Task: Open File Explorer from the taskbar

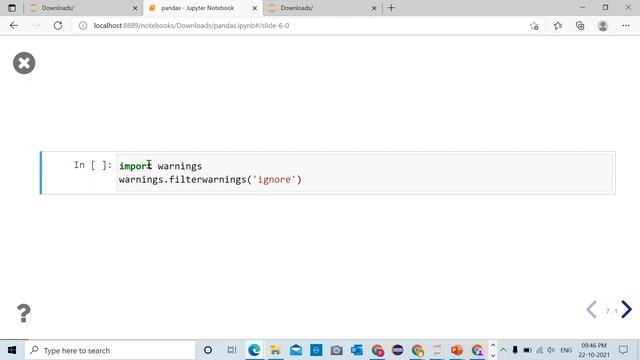Action: [275, 350]
